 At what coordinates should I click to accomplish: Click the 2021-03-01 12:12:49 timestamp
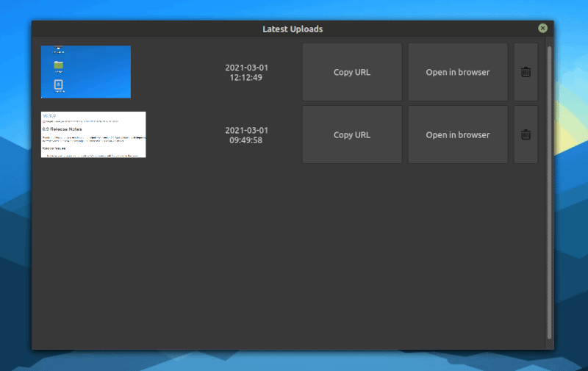tap(246, 72)
